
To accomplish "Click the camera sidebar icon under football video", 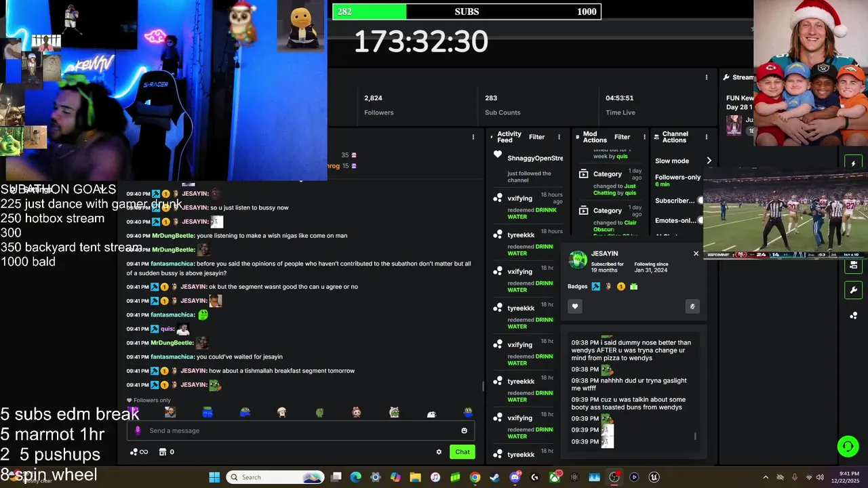I will pyautogui.click(x=853, y=265).
